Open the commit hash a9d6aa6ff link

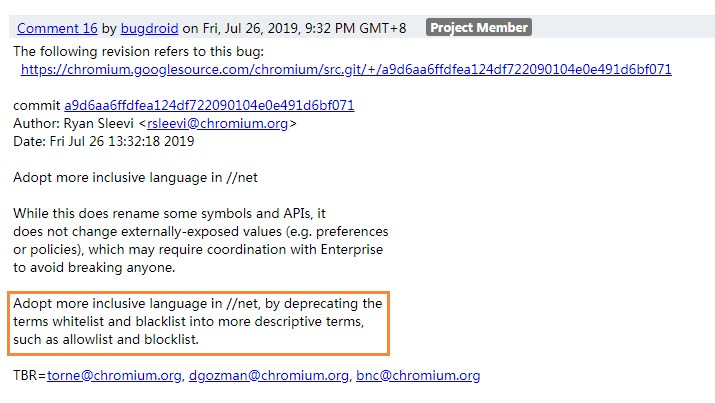209,105
